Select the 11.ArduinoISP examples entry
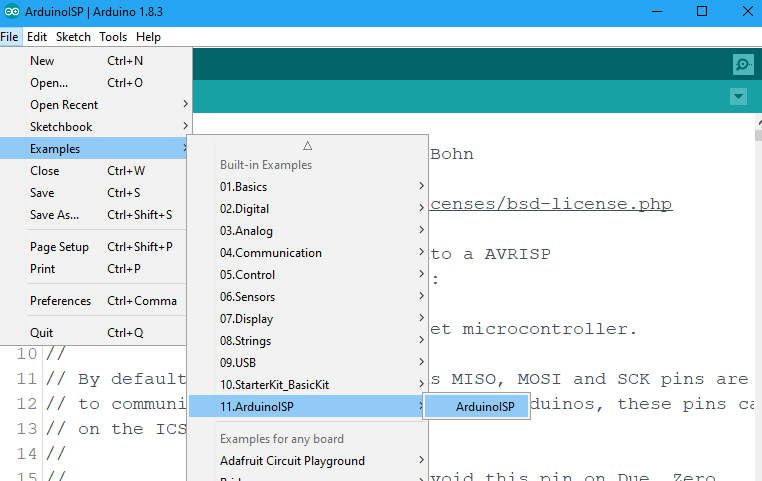The height and width of the screenshot is (481, 762). coord(308,407)
